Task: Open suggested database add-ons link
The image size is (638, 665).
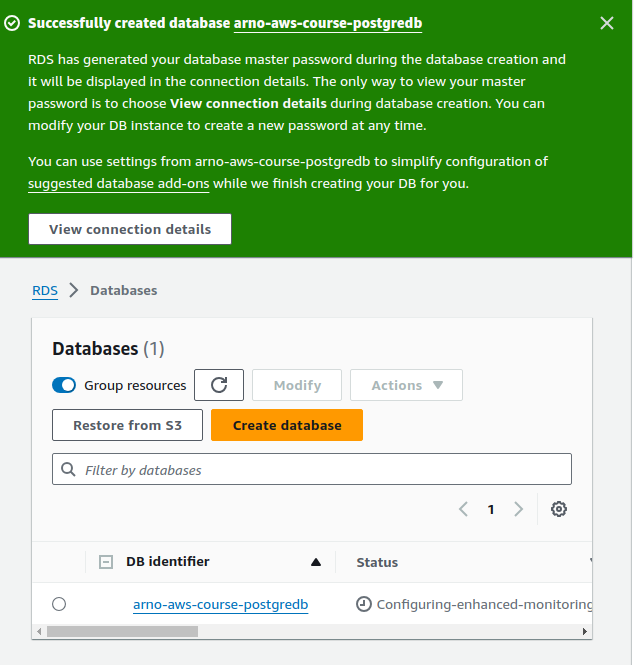Action: (x=119, y=184)
